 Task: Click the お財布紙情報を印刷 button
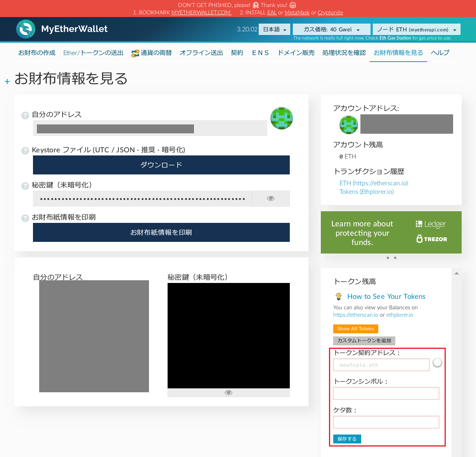[161, 233]
